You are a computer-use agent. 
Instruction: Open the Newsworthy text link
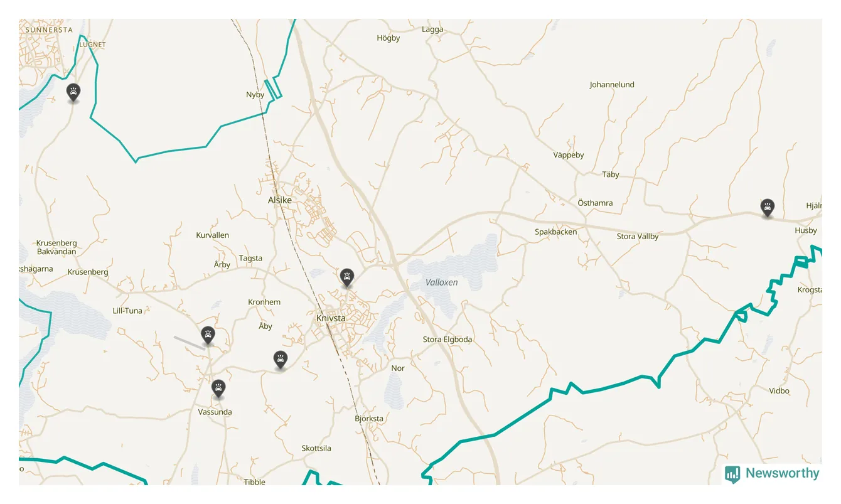782,473
